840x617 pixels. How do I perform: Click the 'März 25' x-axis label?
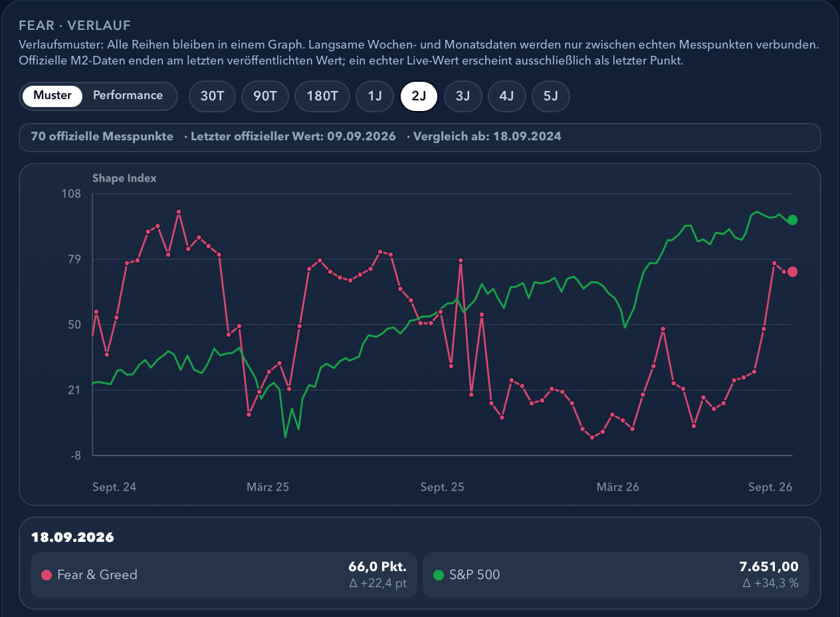click(x=268, y=487)
